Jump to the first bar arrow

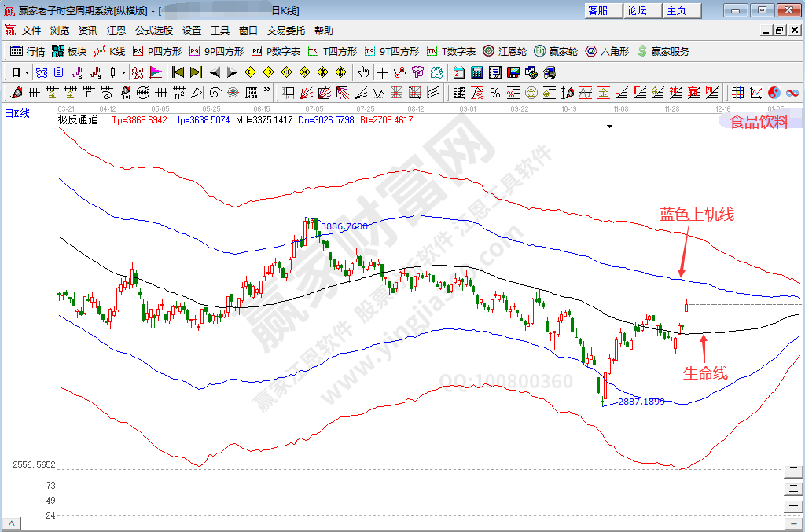pyautogui.click(x=178, y=72)
